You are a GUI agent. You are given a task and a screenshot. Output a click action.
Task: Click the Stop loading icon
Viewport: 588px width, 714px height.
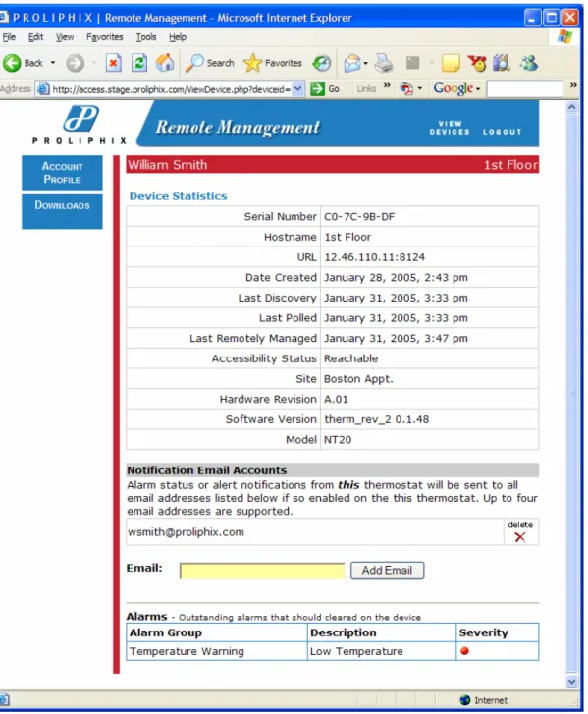click(x=113, y=63)
